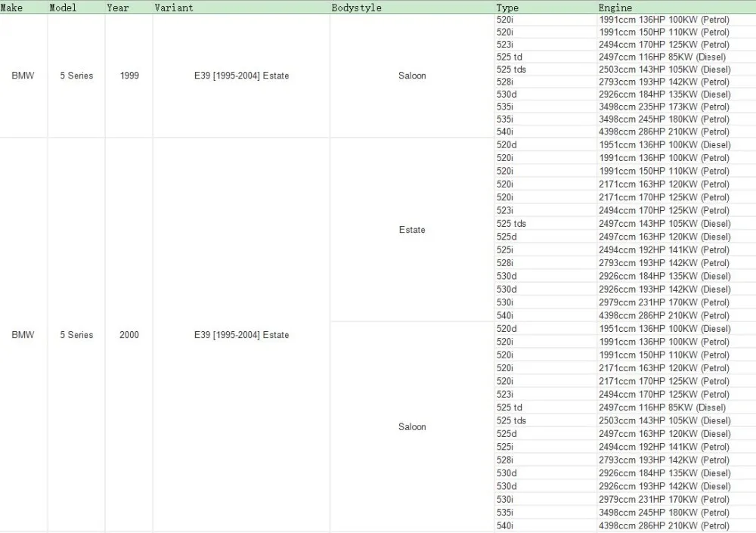Select 1951ccm 136HP 100KW engine in 2000 Estate group
The image size is (756, 533).
[x=665, y=144]
